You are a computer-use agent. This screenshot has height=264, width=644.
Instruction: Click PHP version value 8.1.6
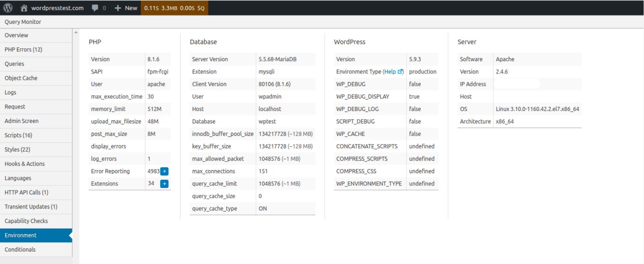(153, 59)
